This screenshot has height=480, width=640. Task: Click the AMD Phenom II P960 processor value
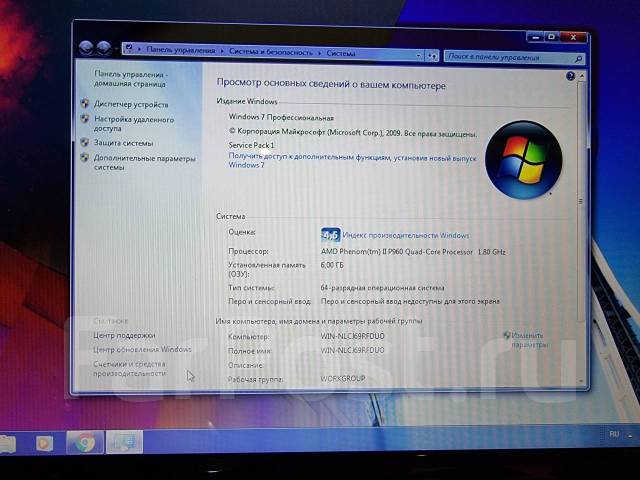413,252
